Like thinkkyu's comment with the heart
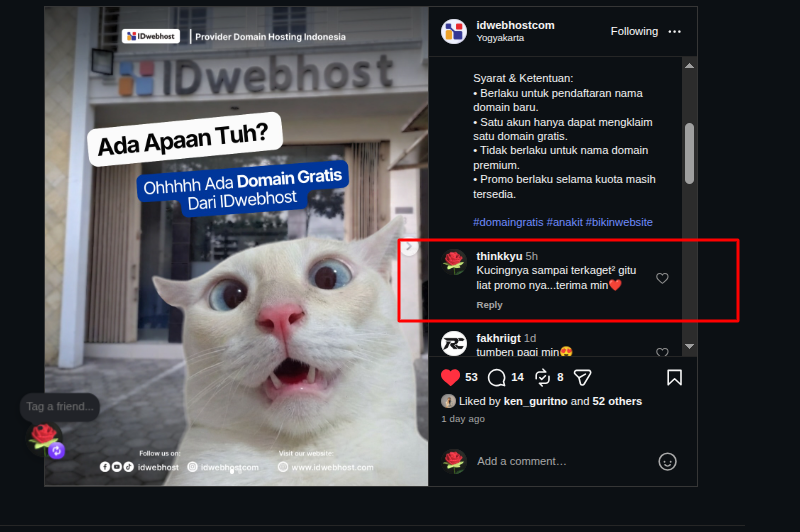800x532 pixels. (662, 278)
